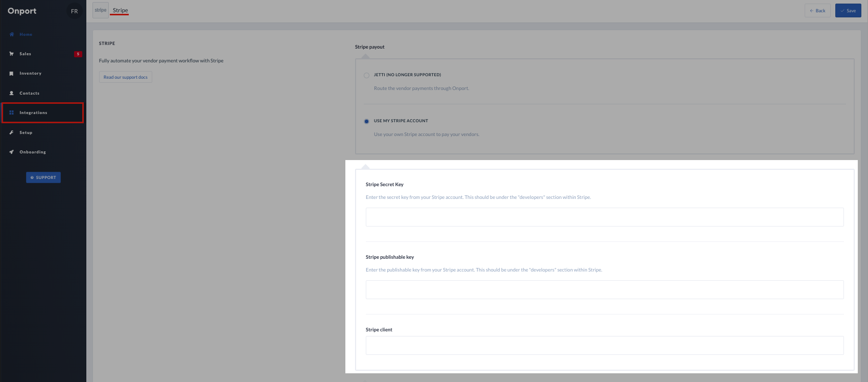Click the 'Enter the secret key' helper text
Screen dimensions: 868x382
point(478,197)
